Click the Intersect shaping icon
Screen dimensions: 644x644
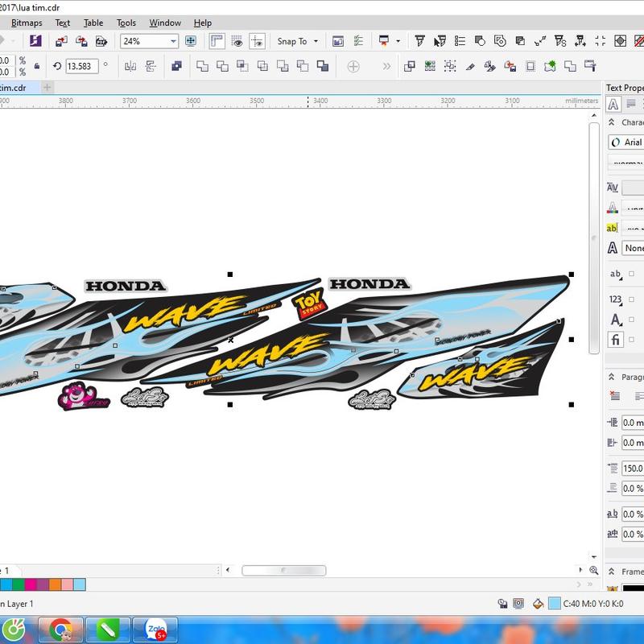[242, 66]
